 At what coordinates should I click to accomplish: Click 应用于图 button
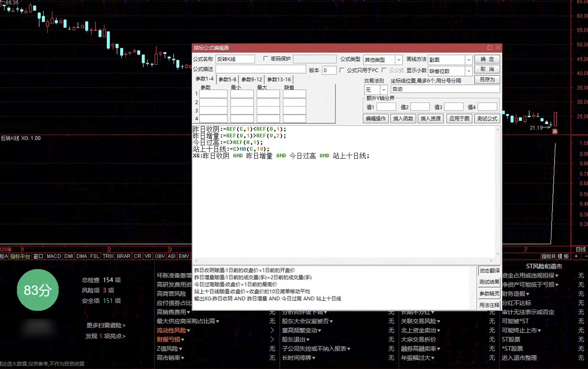pyautogui.click(x=459, y=118)
